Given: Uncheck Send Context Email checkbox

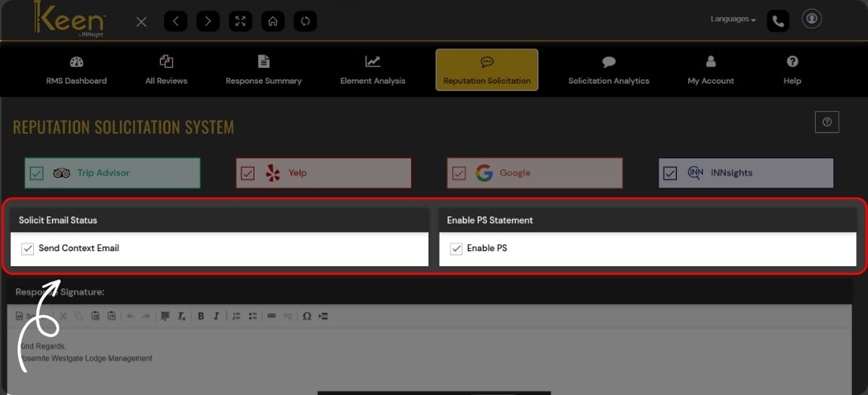Looking at the screenshot, I should (28, 249).
